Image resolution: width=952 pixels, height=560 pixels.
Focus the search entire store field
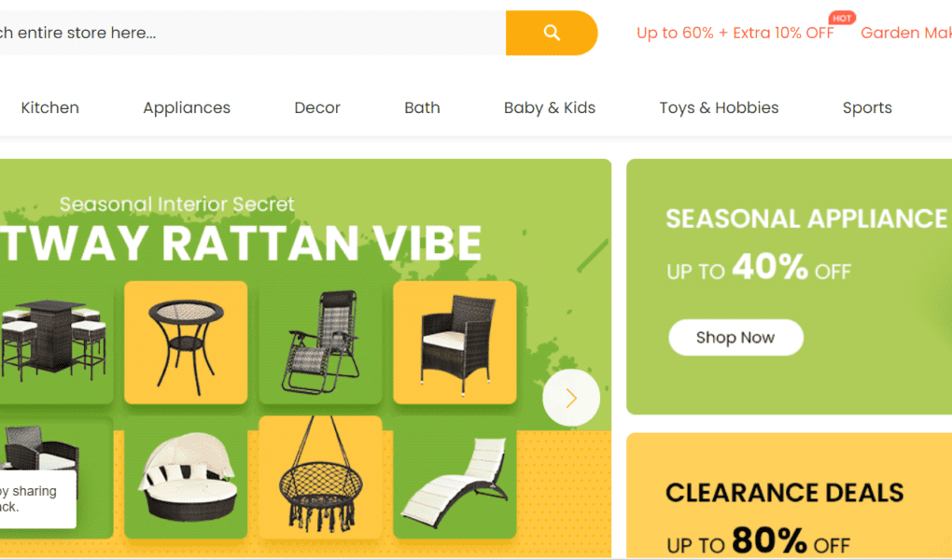tap(253, 33)
